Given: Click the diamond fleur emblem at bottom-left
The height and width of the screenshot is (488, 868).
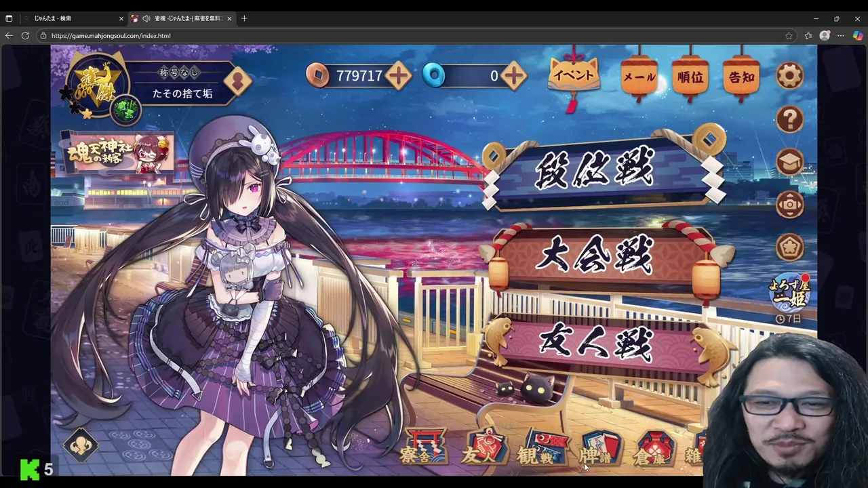Looking at the screenshot, I should pyautogui.click(x=81, y=445).
